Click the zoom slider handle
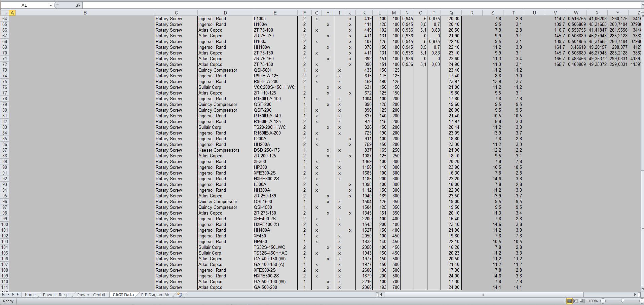This screenshot has height=305, width=644. tap(622, 301)
